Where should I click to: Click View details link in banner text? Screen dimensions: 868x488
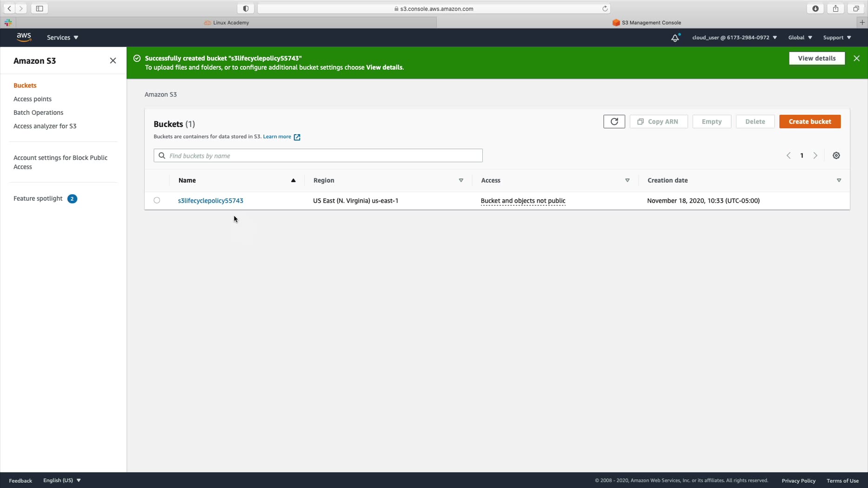pos(384,67)
